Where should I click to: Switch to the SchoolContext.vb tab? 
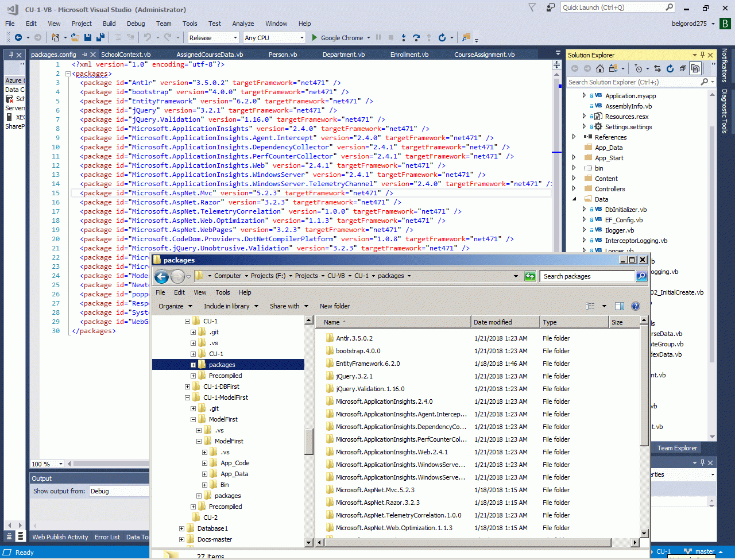pos(125,55)
